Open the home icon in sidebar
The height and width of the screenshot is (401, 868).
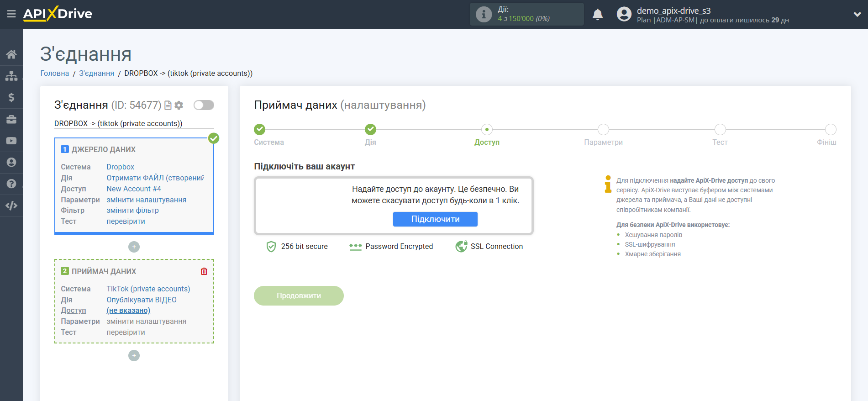pos(11,54)
